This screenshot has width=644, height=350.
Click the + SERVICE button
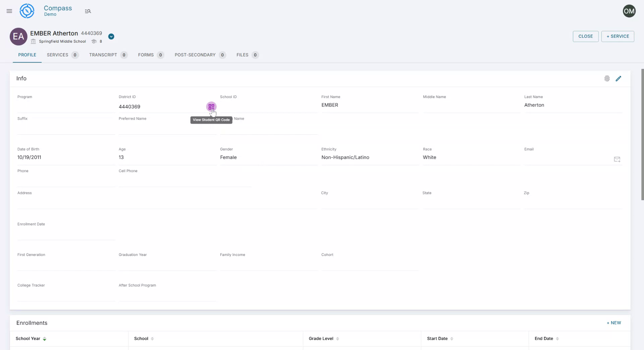coord(618,36)
